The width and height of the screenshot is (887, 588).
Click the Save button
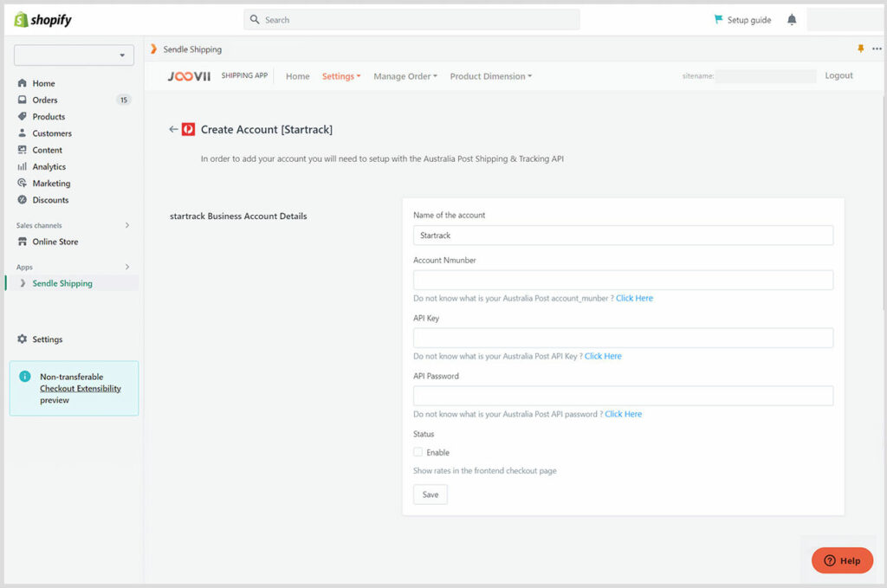coord(430,494)
